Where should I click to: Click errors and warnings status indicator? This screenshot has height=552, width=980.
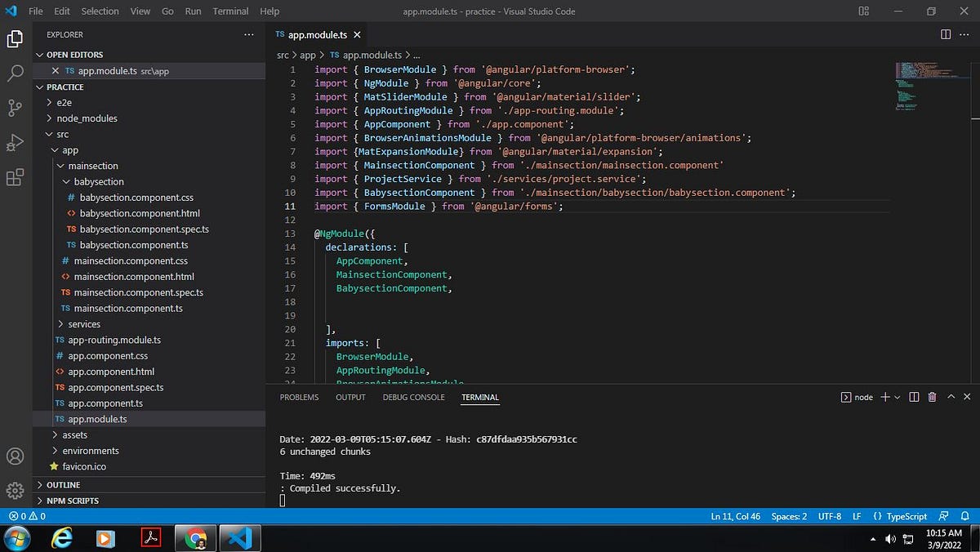pos(27,516)
